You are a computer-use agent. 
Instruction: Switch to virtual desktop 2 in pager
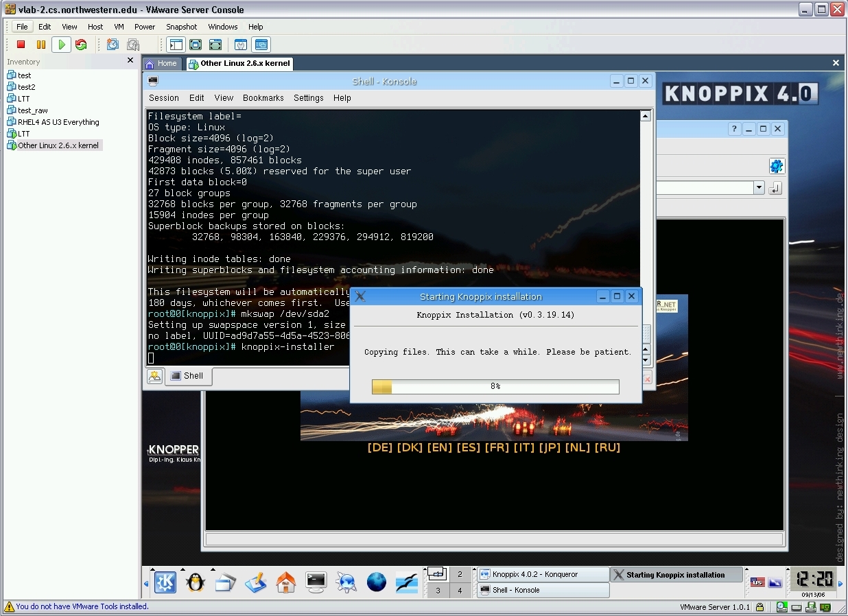(460, 574)
